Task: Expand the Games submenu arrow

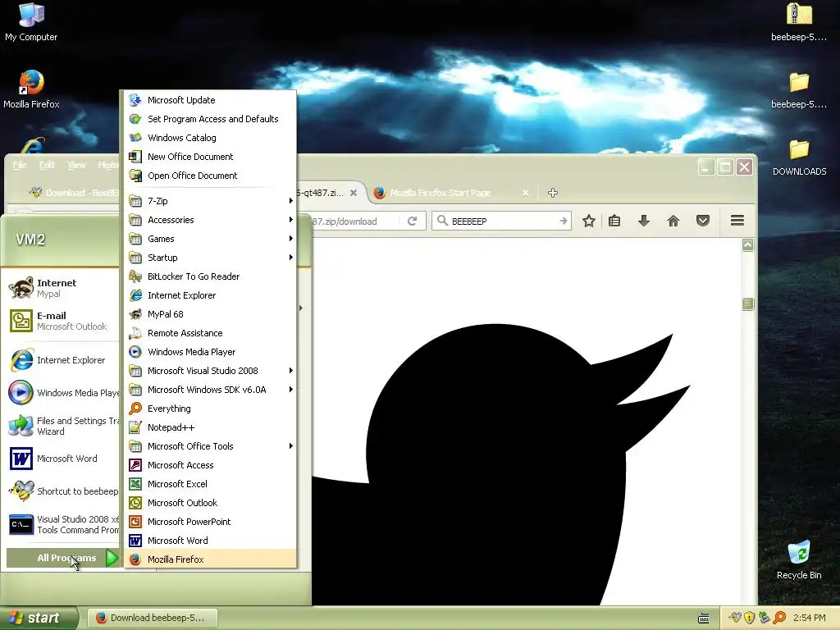Action: pyautogui.click(x=291, y=239)
